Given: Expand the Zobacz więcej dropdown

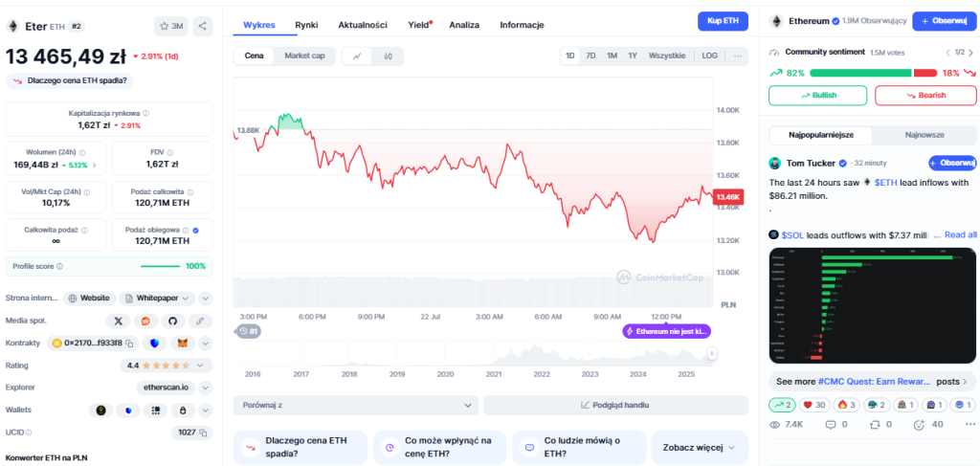Looking at the screenshot, I should point(700,447).
